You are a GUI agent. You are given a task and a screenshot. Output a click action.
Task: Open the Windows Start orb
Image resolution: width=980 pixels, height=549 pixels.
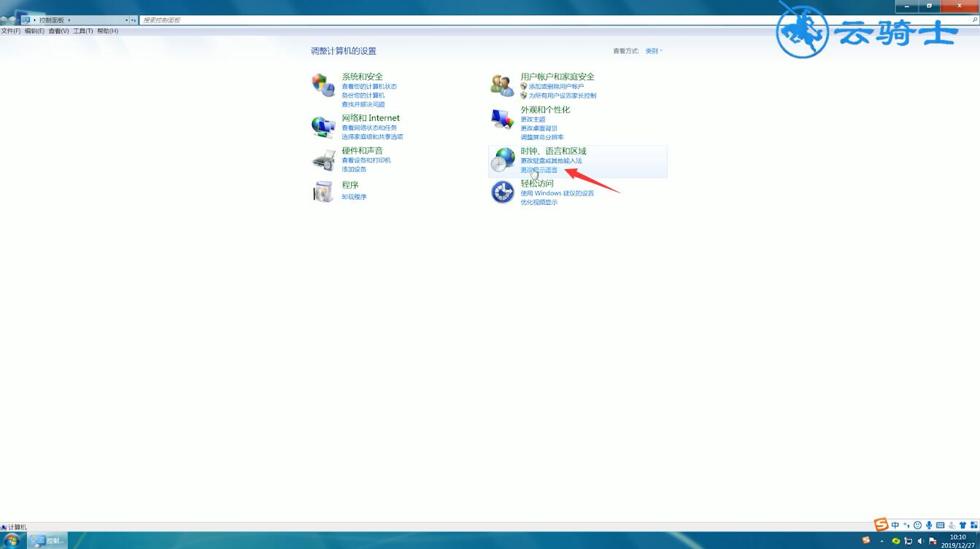pos(12,540)
